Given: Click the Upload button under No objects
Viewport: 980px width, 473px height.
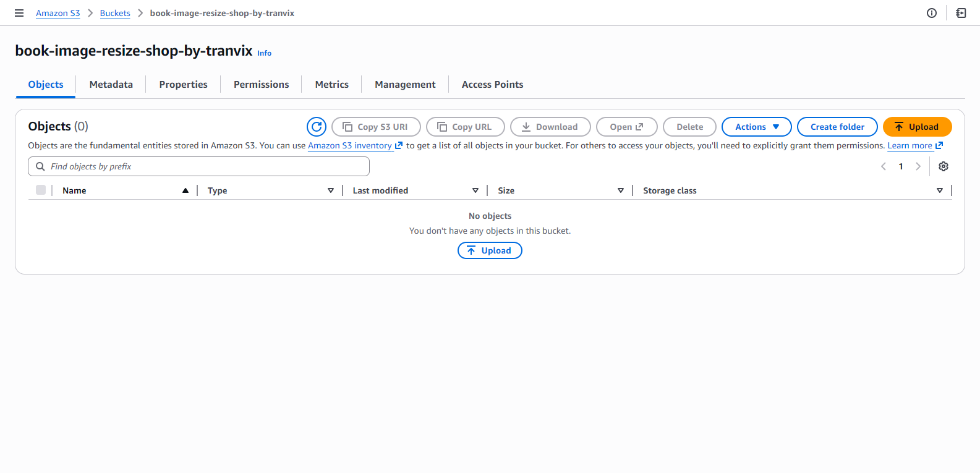Looking at the screenshot, I should tap(490, 250).
